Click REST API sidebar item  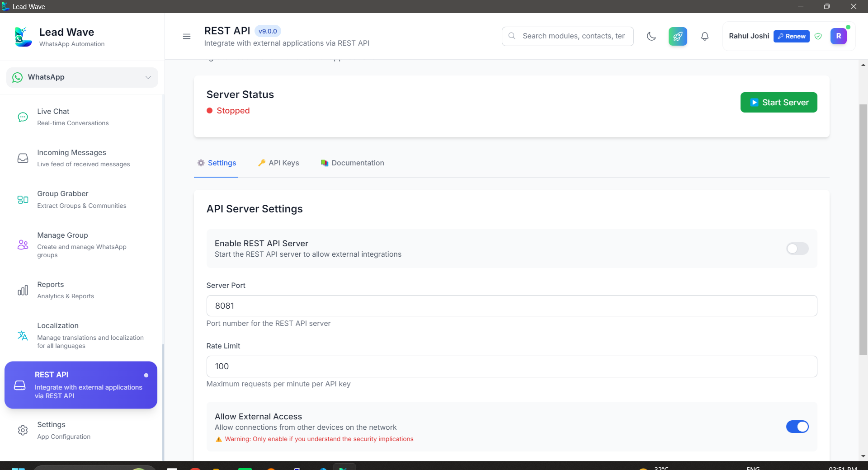click(81, 385)
